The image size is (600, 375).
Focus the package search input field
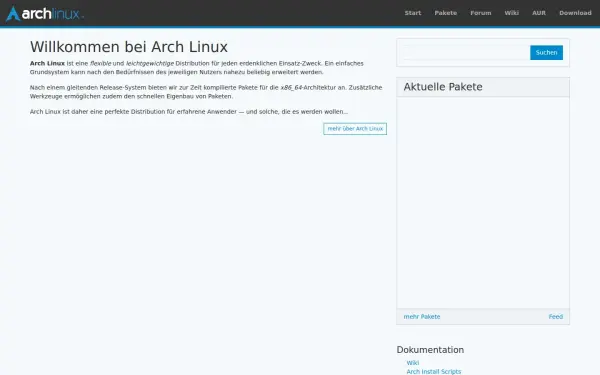click(466, 53)
